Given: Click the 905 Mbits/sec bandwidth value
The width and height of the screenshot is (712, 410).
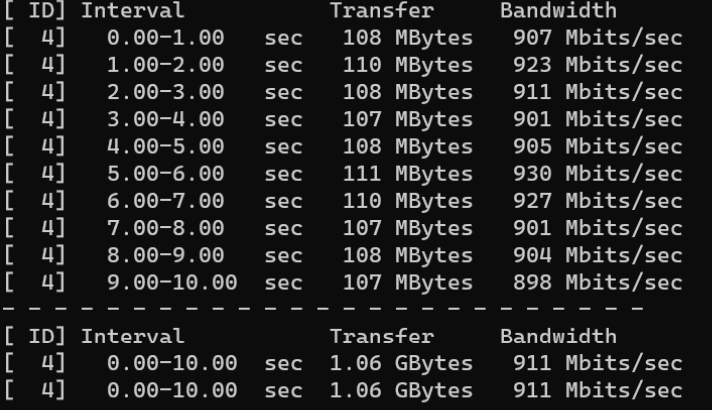Looking at the screenshot, I should [x=598, y=147].
